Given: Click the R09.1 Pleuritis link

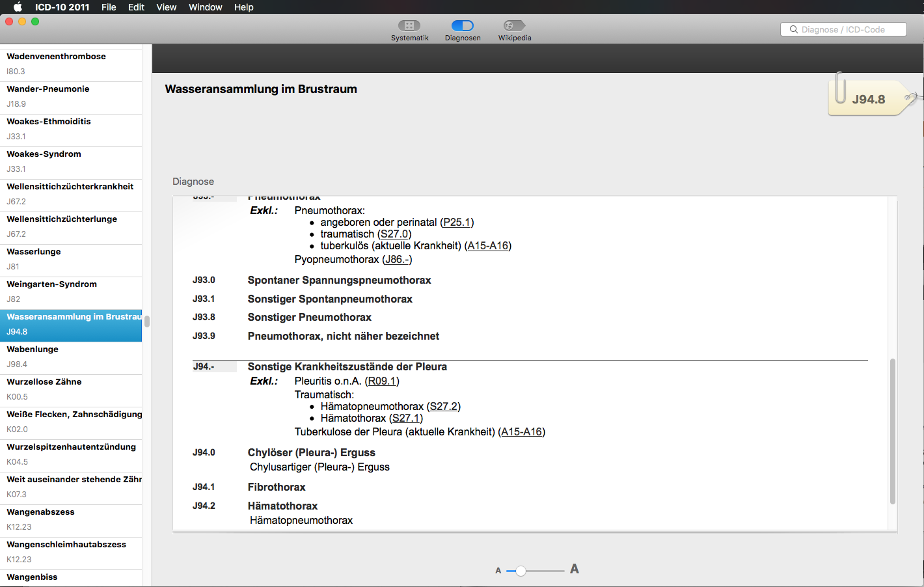Looking at the screenshot, I should coord(382,381).
